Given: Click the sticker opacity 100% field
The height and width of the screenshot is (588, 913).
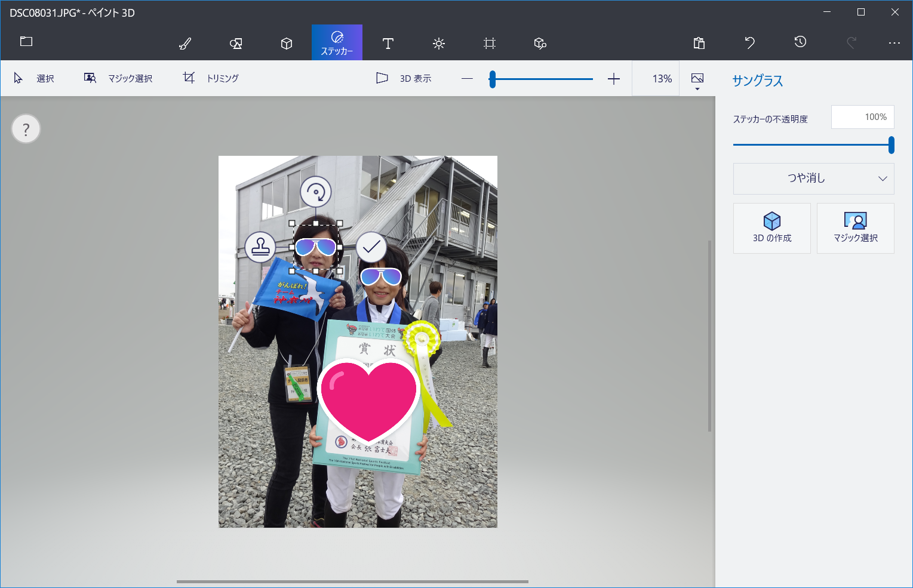Looking at the screenshot, I should [862, 117].
